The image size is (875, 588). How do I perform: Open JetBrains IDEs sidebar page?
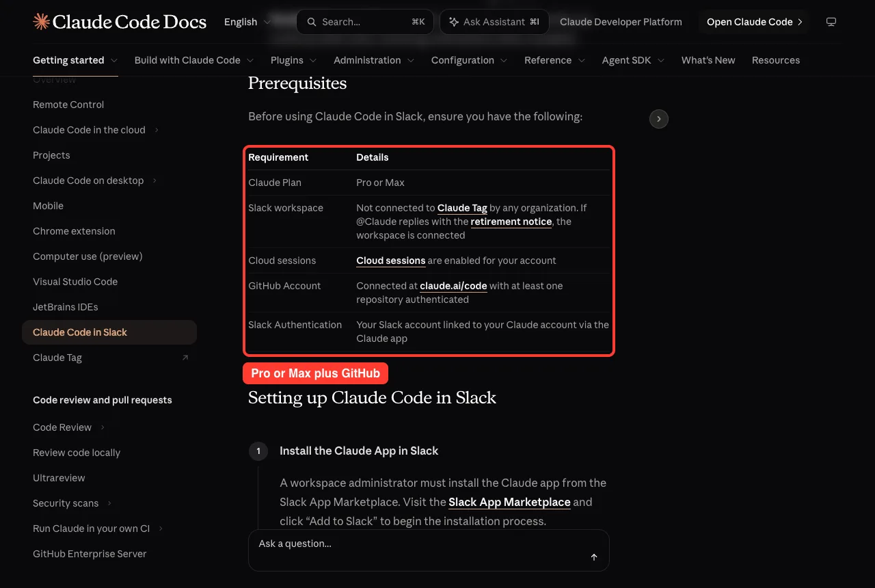tap(66, 307)
